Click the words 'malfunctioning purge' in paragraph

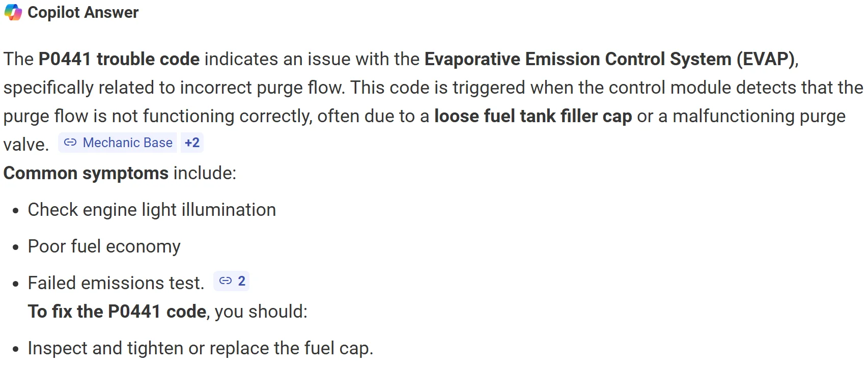[759, 116]
